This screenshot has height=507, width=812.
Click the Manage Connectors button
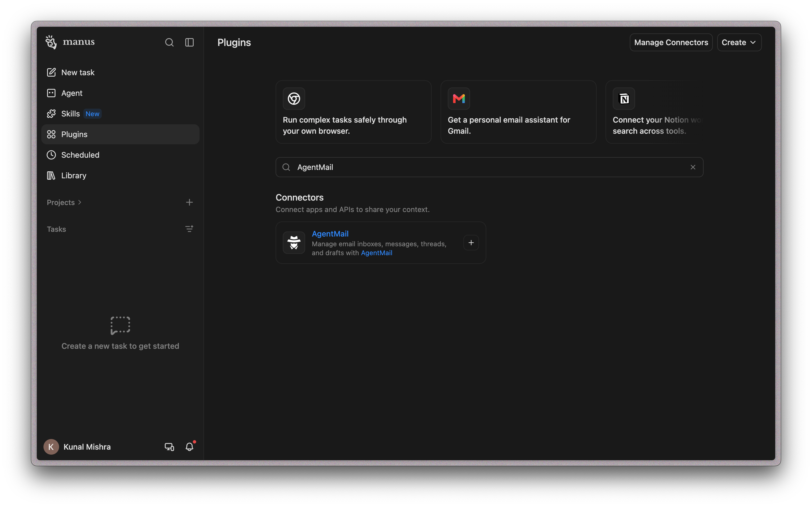click(x=671, y=43)
